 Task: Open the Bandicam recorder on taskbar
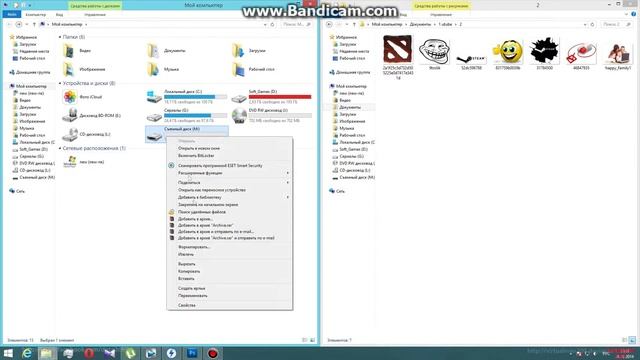[x=213, y=353]
